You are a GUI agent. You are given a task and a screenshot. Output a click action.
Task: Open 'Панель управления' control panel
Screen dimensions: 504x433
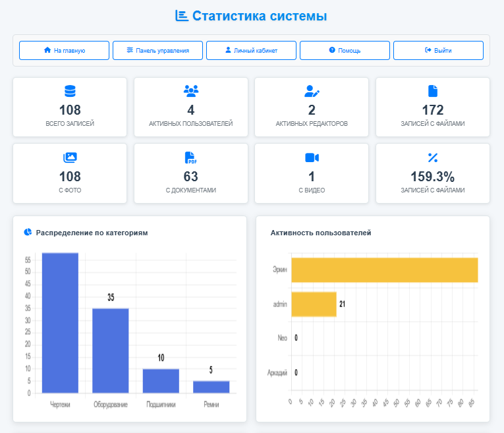157,50
